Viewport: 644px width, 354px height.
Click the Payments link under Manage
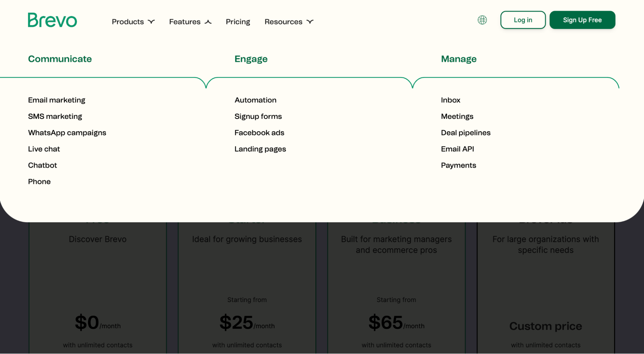click(458, 165)
